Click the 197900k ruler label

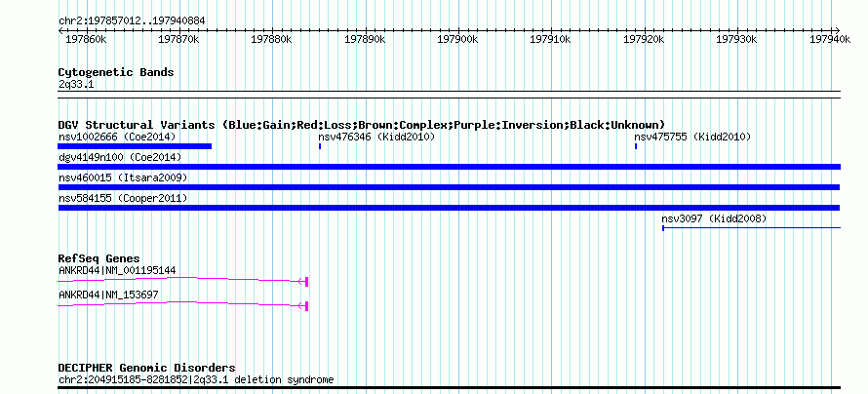[457, 39]
